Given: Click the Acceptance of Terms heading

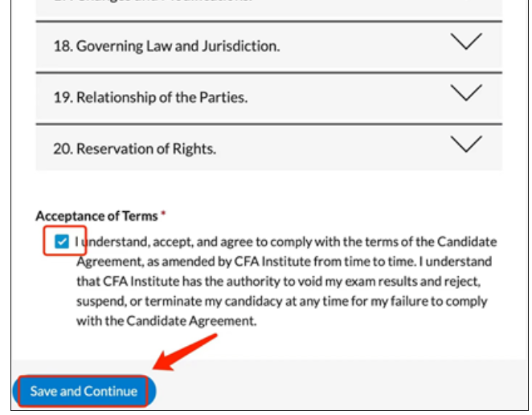Looking at the screenshot, I should 96,216.
